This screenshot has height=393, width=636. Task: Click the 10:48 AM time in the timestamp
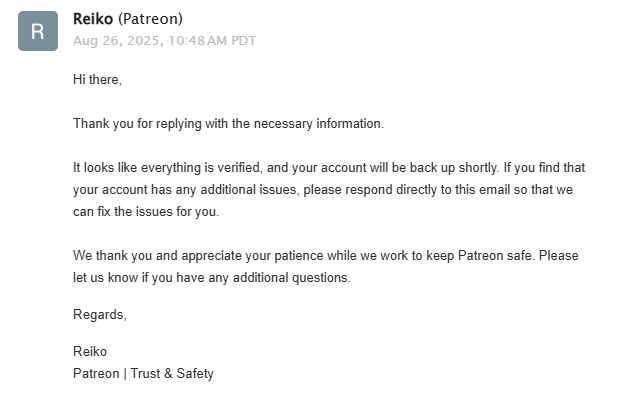point(198,41)
